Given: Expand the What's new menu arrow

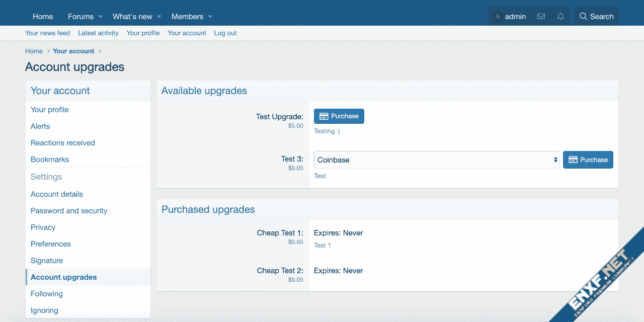Looking at the screenshot, I should pyautogui.click(x=159, y=17).
